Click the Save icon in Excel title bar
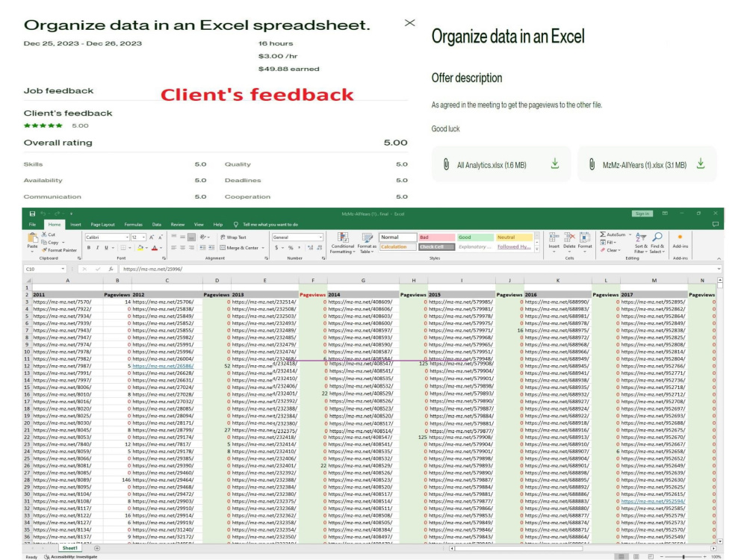 [x=32, y=214]
